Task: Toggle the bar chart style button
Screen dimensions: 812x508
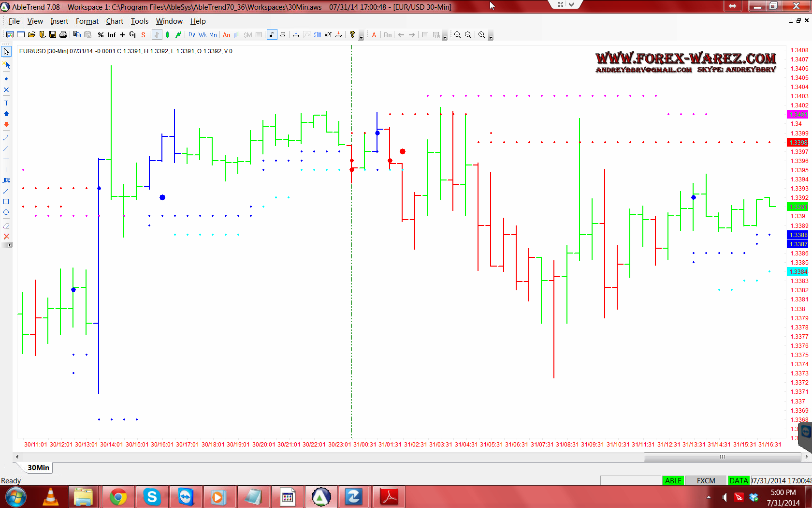Action: point(157,35)
